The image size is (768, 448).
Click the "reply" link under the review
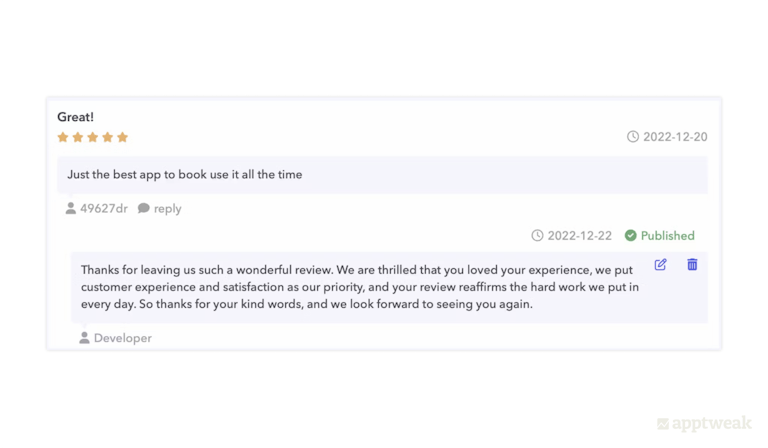coord(167,209)
